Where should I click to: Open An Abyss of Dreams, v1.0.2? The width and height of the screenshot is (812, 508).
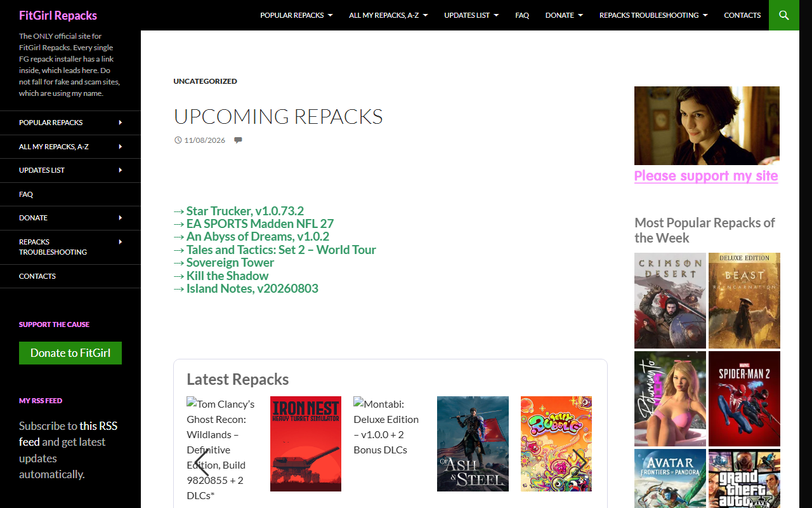[258, 237]
